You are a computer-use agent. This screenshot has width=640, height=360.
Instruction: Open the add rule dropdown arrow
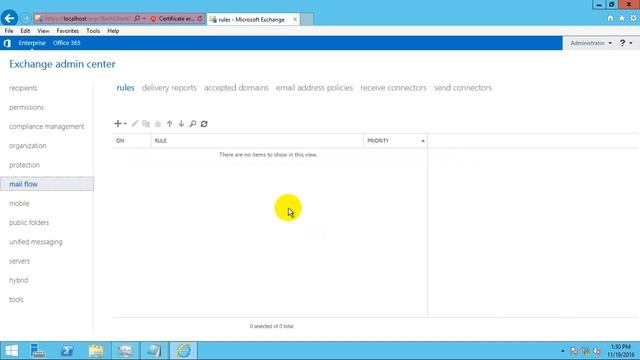(x=125, y=124)
